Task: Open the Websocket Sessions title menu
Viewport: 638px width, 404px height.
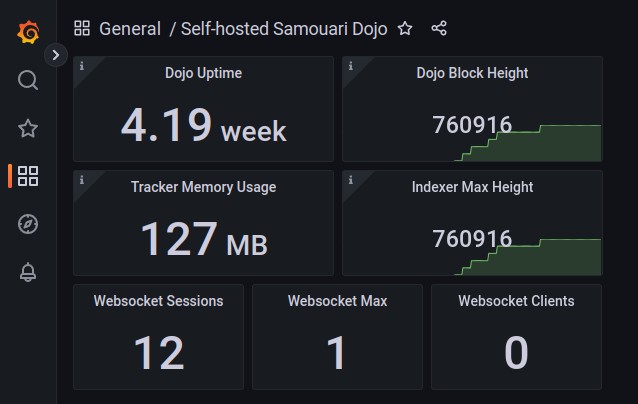Action: click(158, 301)
